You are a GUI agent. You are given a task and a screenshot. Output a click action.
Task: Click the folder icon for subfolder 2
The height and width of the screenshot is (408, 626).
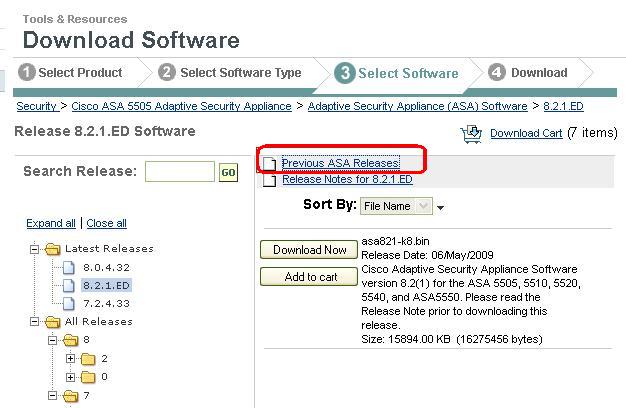click(x=88, y=359)
